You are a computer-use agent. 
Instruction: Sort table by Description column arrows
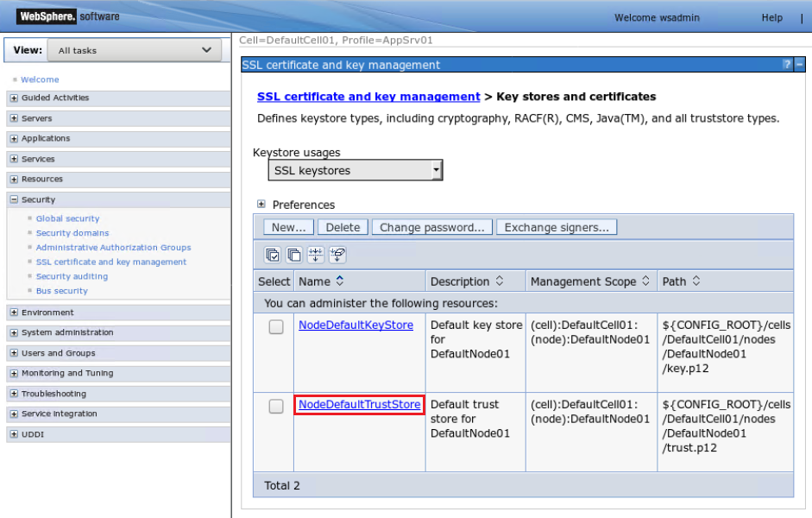(x=500, y=281)
